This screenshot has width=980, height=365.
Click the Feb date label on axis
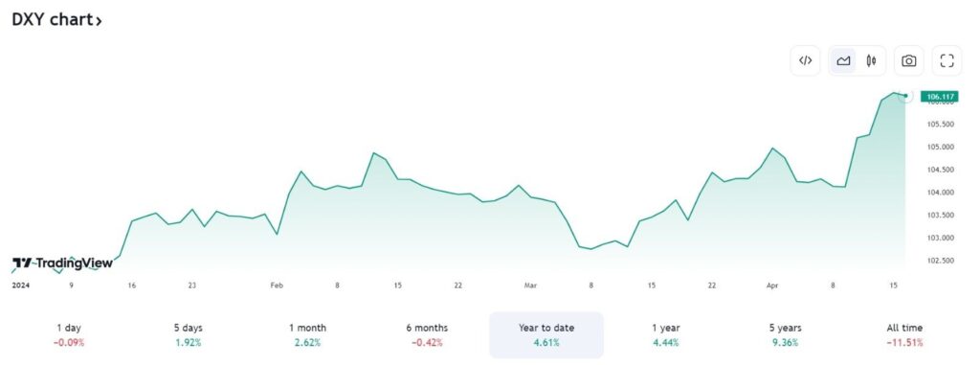click(x=277, y=285)
